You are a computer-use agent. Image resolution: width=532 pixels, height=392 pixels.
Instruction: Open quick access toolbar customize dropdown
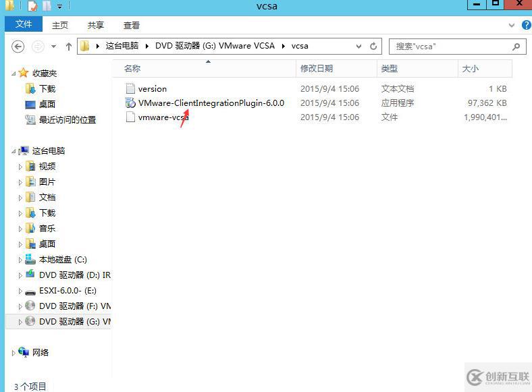(x=59, y=6)
